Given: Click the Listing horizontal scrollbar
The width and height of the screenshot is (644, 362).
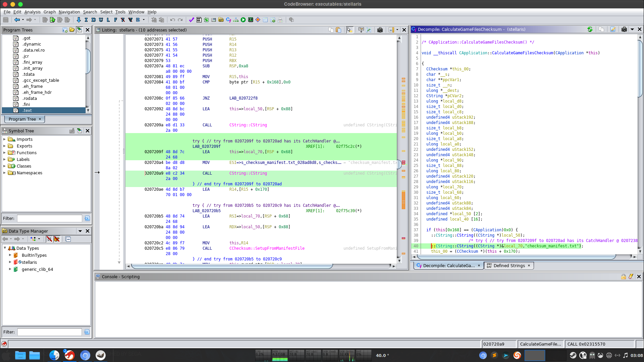Looking at the screenshot, I should pyautogui.click(x=231, y=266).
